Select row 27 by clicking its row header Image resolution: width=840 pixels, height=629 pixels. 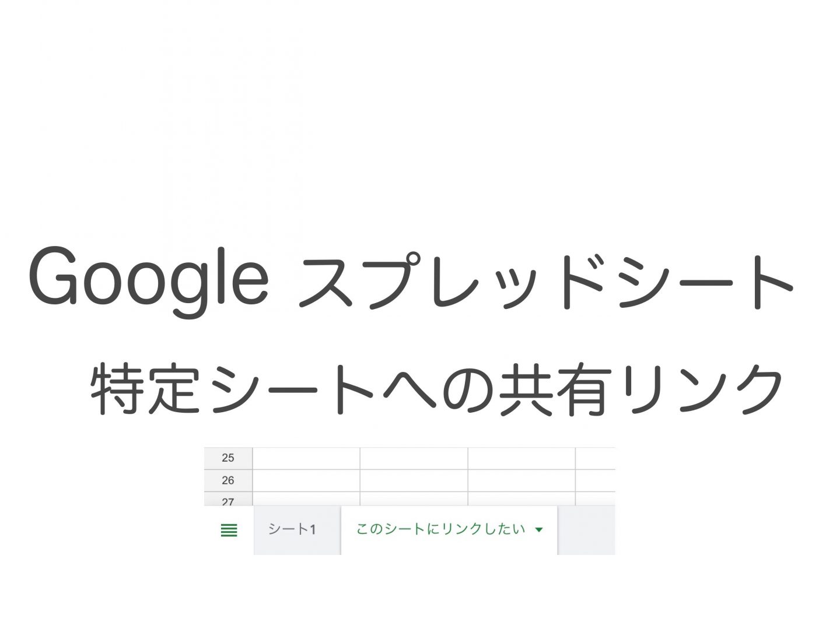228,500
